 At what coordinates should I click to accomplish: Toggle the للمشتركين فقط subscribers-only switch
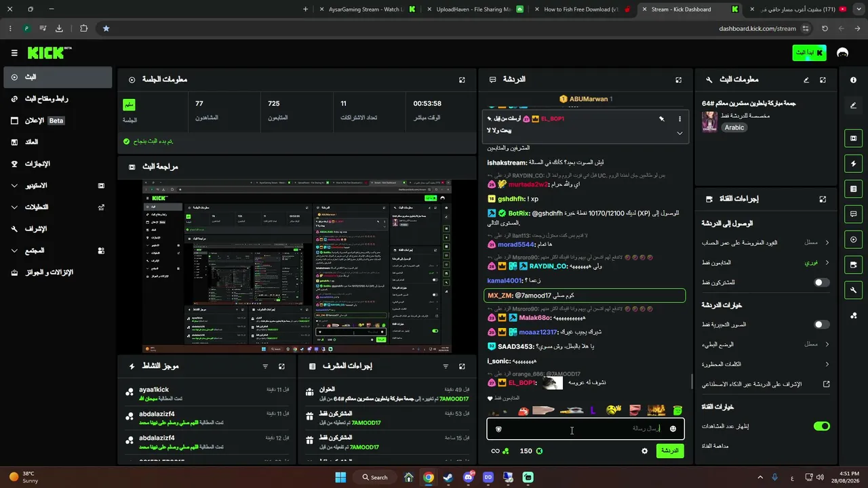(x=821, y=283)
